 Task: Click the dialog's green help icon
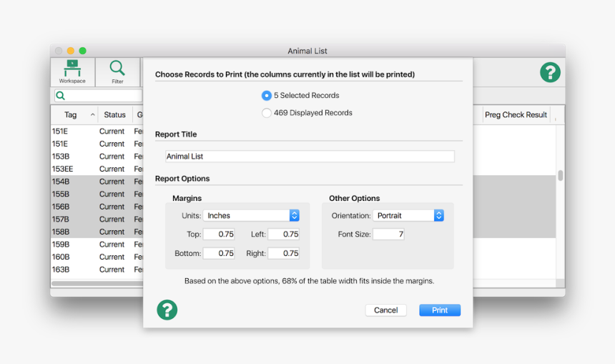coord(167,310)
